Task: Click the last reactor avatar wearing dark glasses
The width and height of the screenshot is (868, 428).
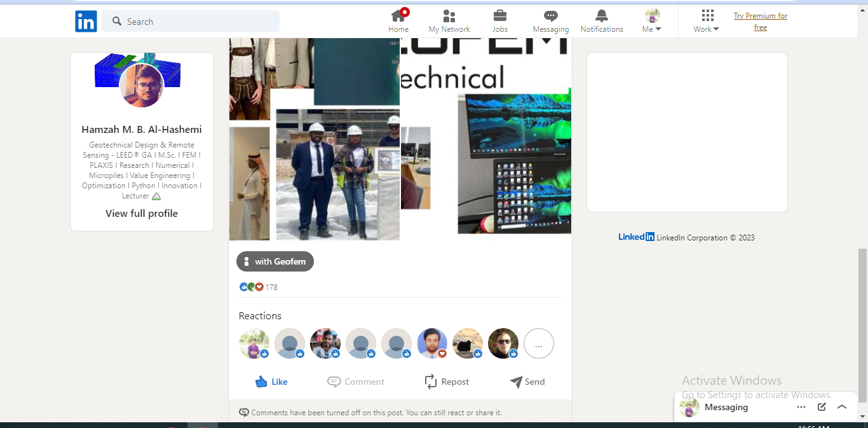Action: pyautogui.click(x=503, y=343)
